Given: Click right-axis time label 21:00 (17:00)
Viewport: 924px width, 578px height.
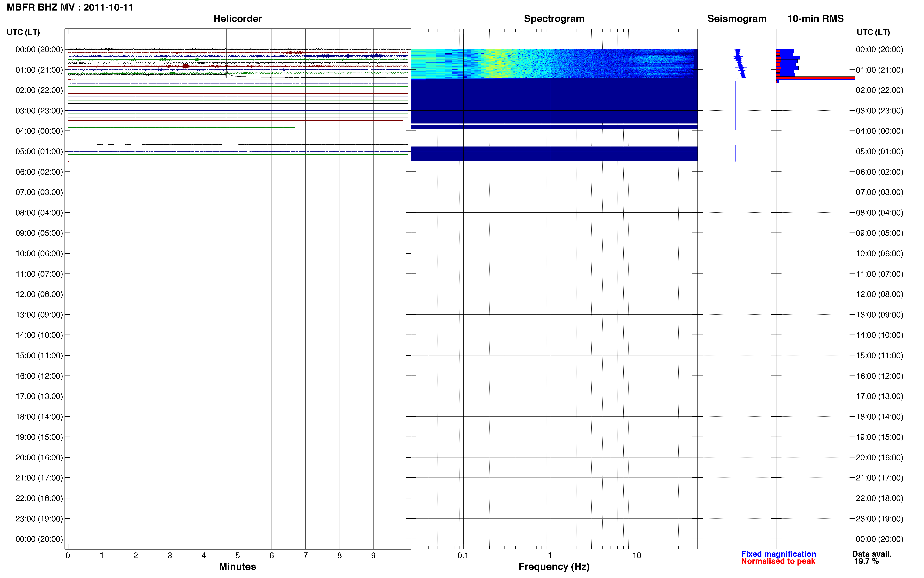Looking at the screenshot, I should (879, 478).
